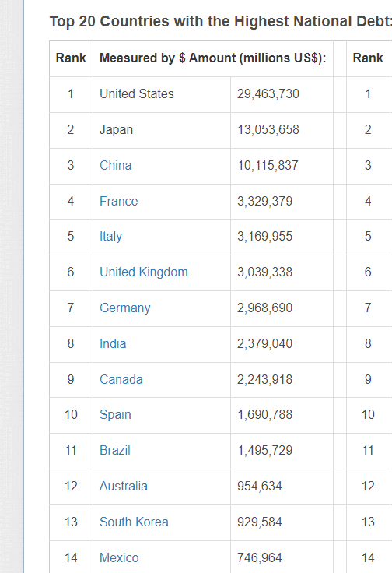Select the United States table cell
The image size is (392, 573).
(x=162, y=94)
